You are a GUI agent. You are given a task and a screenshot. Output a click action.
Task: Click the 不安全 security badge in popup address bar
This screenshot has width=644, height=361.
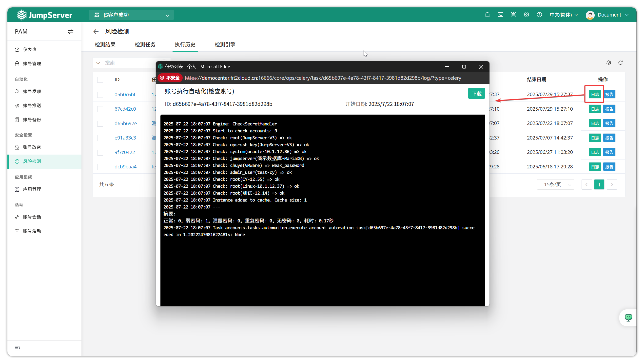(170, 78)
